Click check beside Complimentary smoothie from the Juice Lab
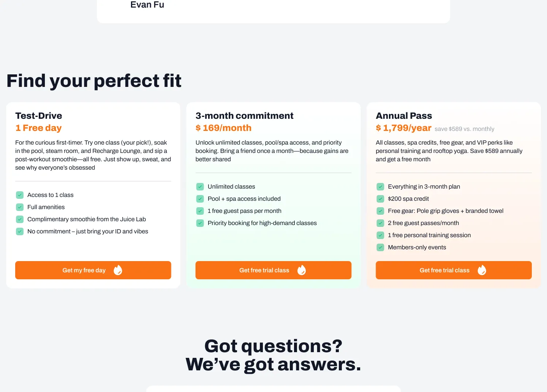This screenshot has width=547, height=392. 20,219
